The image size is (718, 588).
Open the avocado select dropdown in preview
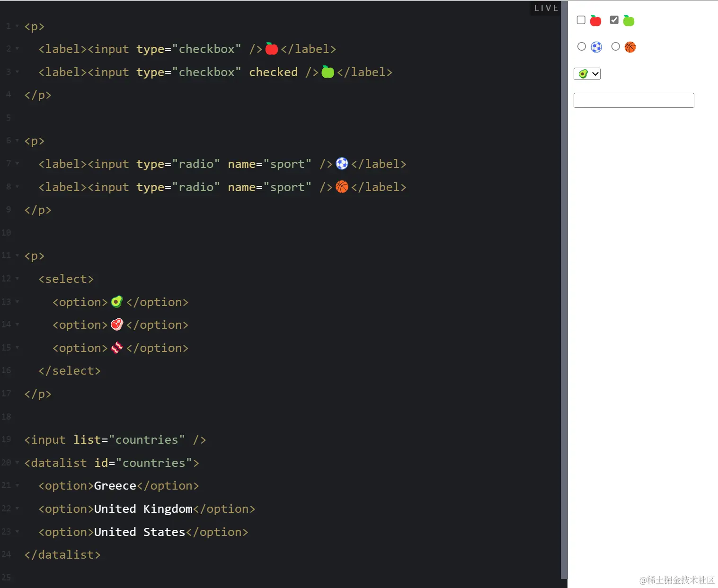coord(587,74)
